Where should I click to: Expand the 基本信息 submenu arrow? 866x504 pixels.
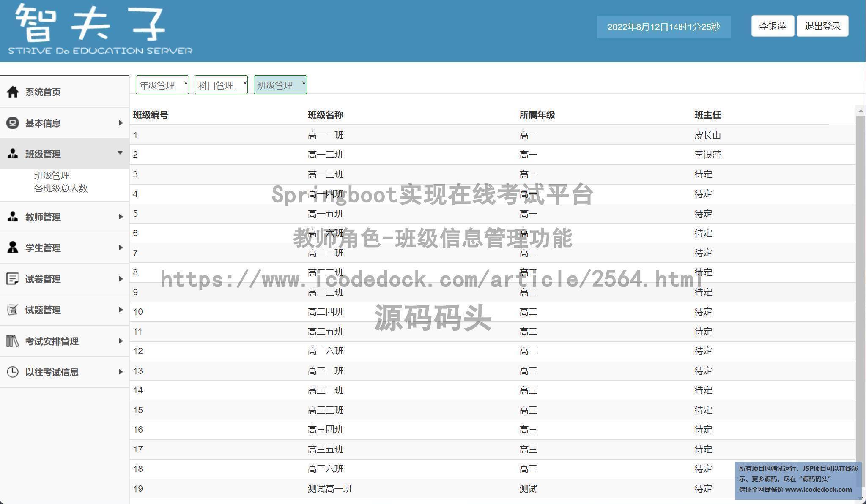tap(121, 123)
